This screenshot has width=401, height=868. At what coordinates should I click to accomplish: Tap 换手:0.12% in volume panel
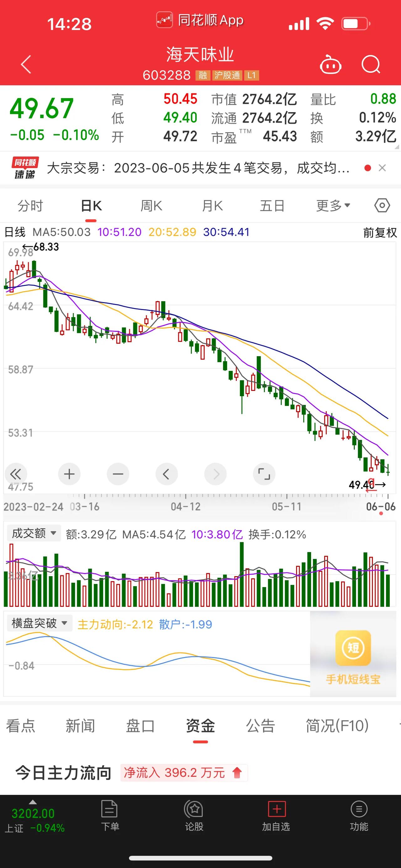tap(277, 534)
